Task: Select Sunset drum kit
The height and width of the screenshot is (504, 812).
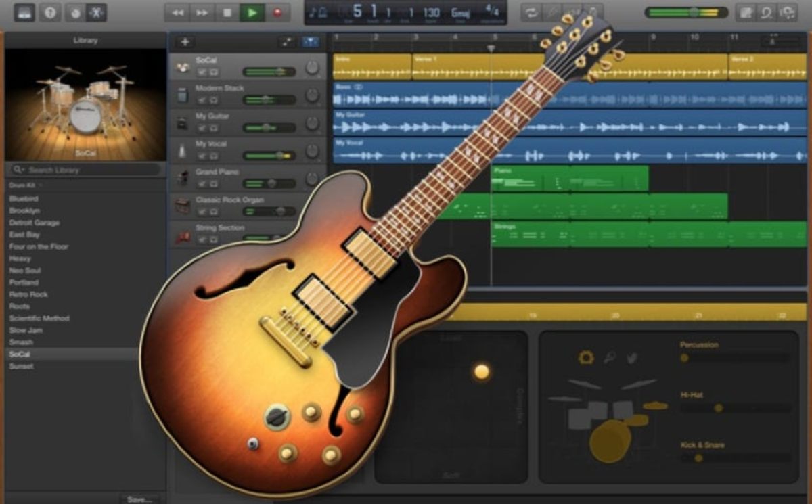Action: click(x=21, y=366)
